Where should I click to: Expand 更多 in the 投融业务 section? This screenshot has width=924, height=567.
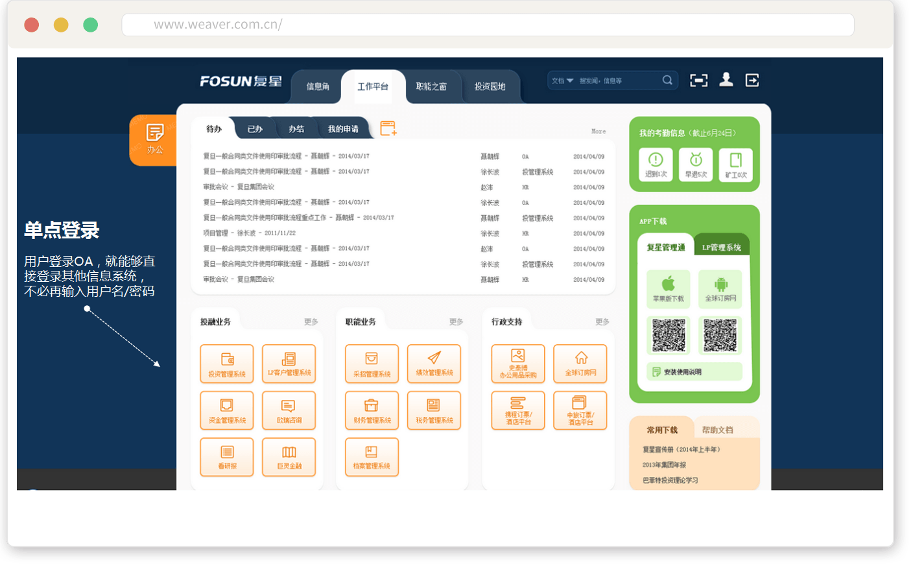[311, 322]
